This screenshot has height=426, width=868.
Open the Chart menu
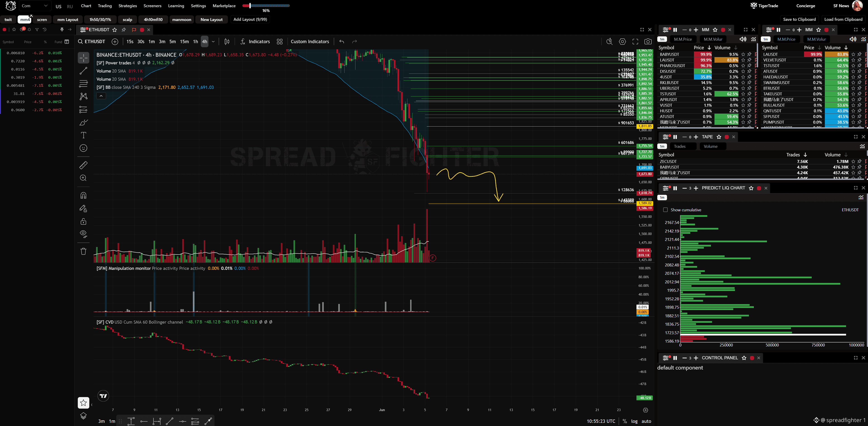pos(86,6)
